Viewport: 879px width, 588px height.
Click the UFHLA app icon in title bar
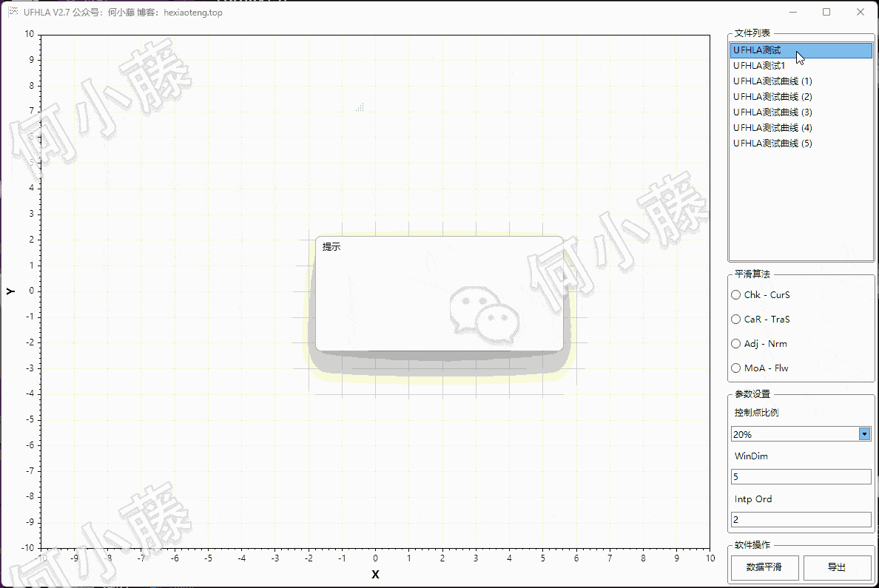(13, 12)
